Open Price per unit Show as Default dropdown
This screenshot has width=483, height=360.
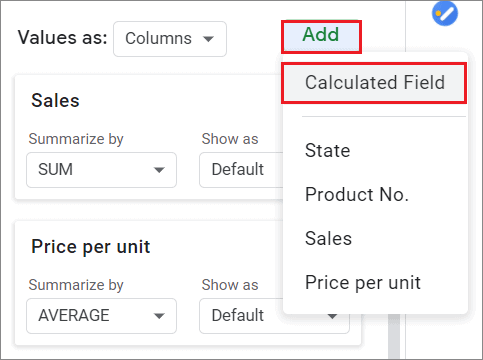pyautogui.click(x=274, y=316)
